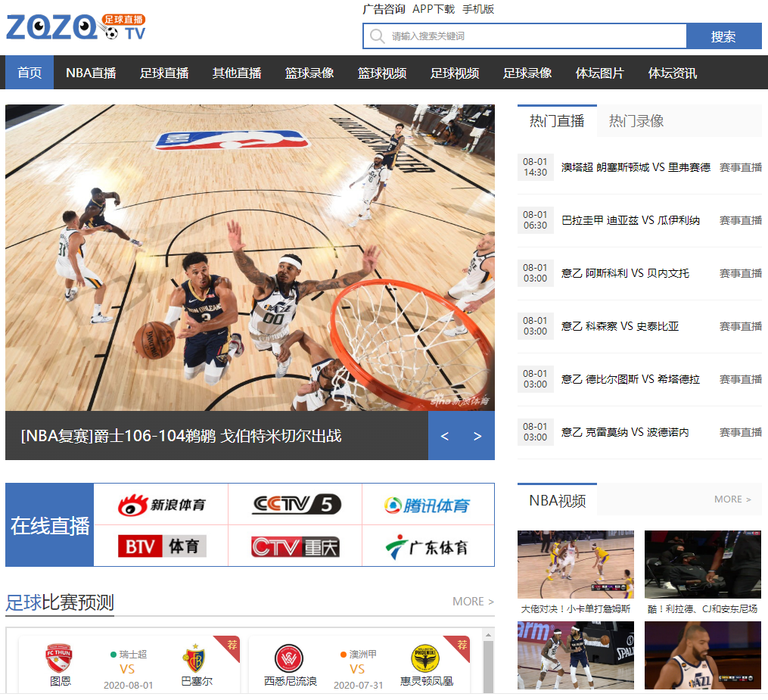The image size is (768, 700).
Task: Open the 足球录像 nav item
Action: click(x=527, y=73)
